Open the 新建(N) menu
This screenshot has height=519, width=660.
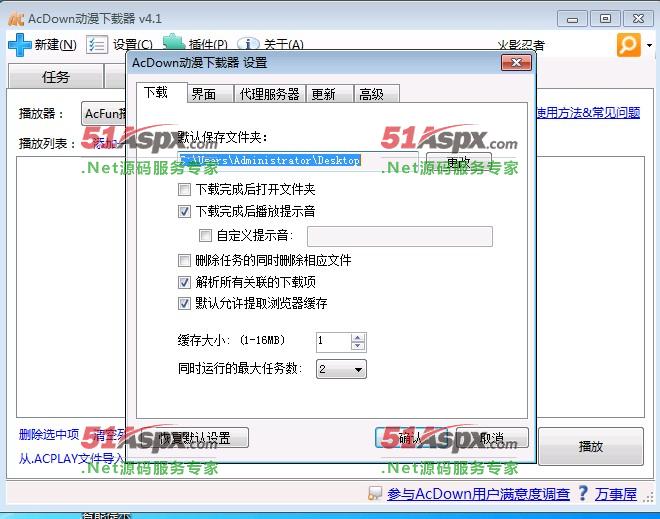click(x=56, y=45)
